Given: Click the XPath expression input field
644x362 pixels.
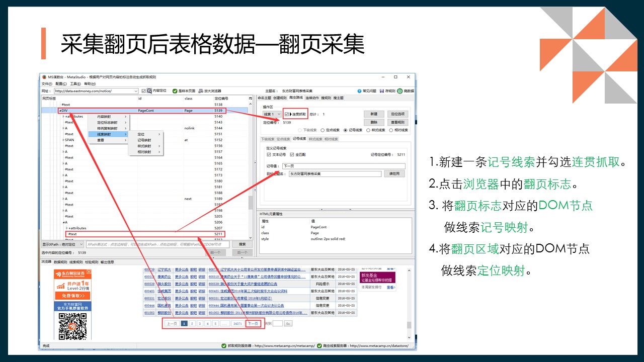Looking at the screenshot, I should [157, 244].
